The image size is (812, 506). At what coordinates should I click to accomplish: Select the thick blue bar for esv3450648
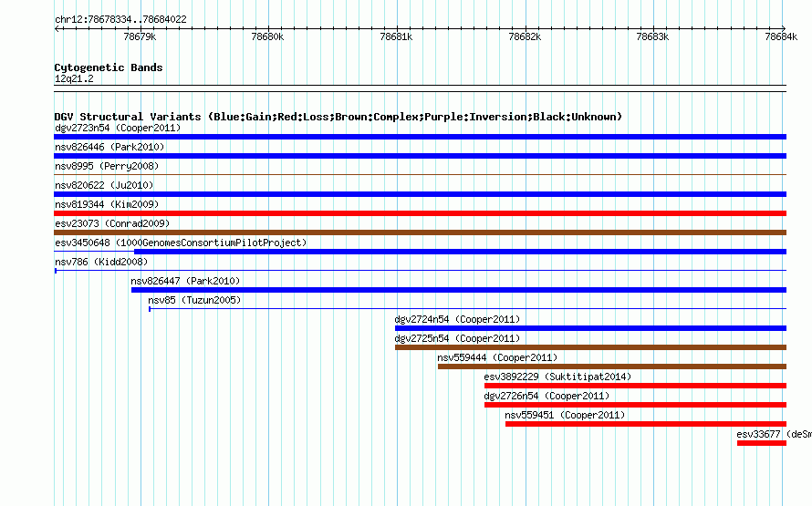(460, 252)
